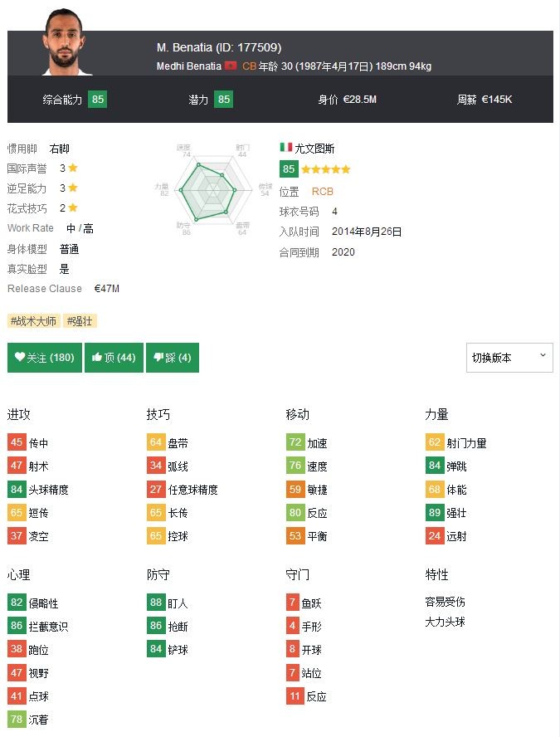Expand the 切换版本 dropdown

click(x=509, y=358)
